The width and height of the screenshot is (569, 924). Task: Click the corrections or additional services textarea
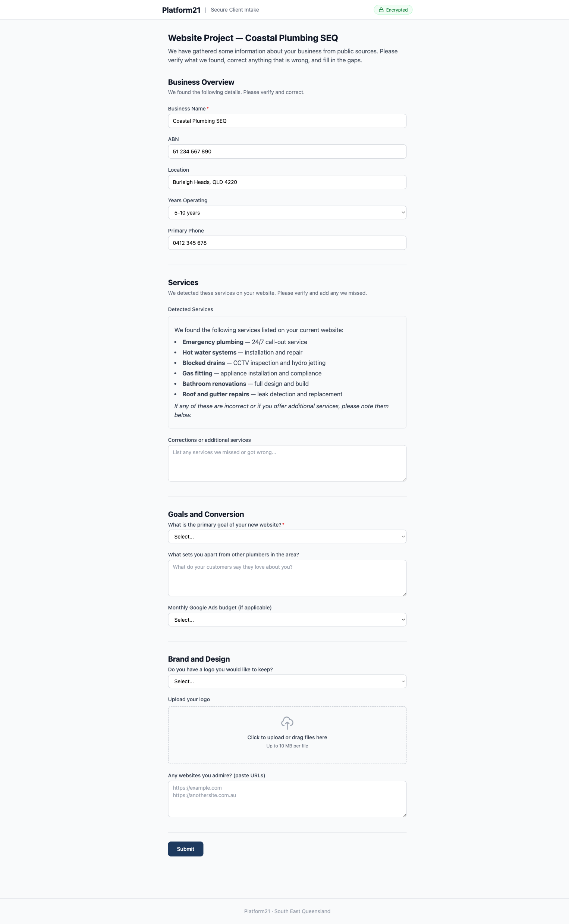coord(287,463)
